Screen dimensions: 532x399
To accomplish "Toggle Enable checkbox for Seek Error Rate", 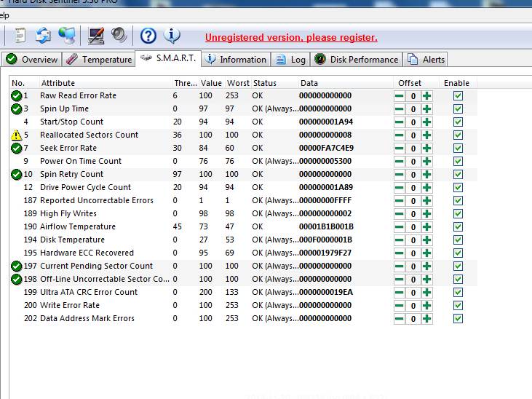I will (458, 149).
